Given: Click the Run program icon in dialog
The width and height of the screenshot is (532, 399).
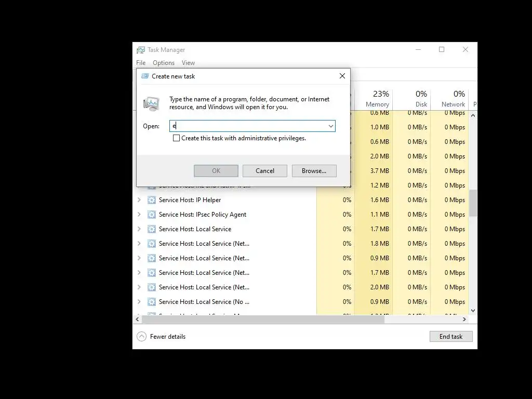Looking at the screenshot, I should pos(151,103).
